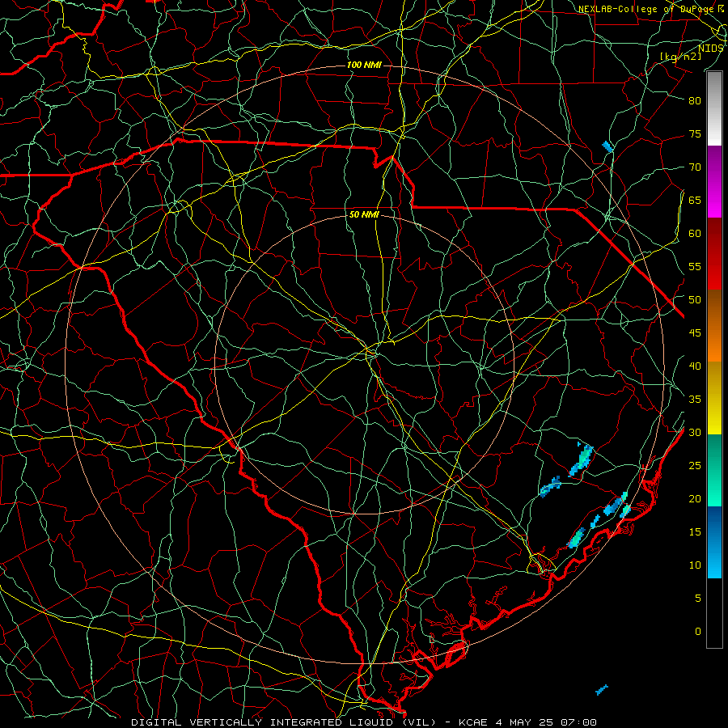Click the 50 NMI range ring label
The width and height of the screenshot is (728, 728).
point(364,214)
